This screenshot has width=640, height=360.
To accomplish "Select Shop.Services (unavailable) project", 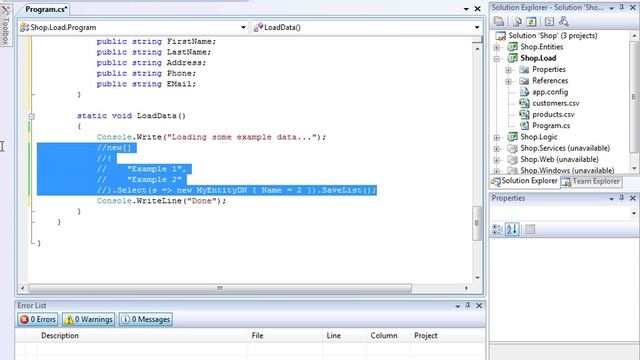I will (565, 148).
